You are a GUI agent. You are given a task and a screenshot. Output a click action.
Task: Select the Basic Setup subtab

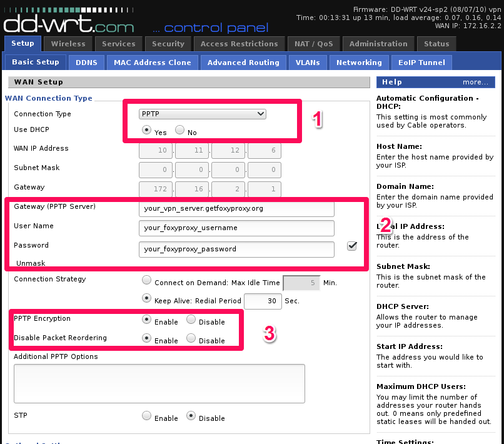point(36,62)
